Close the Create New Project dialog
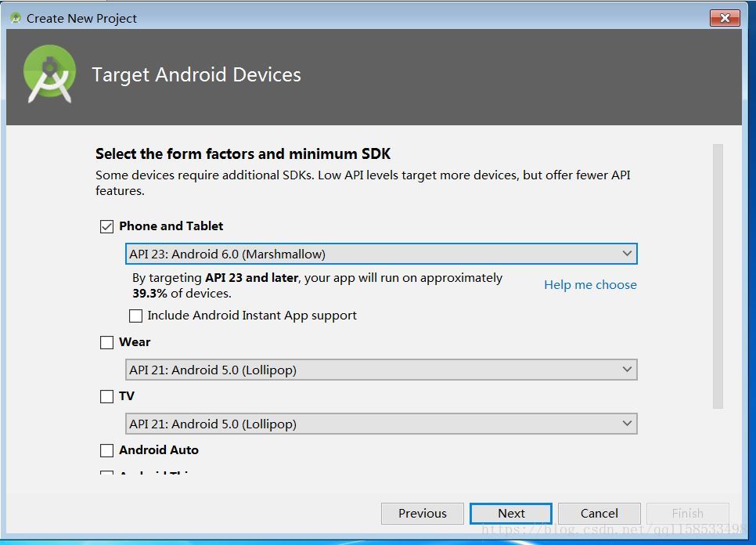This screenshot has height=545, width=756. point(725,18)
